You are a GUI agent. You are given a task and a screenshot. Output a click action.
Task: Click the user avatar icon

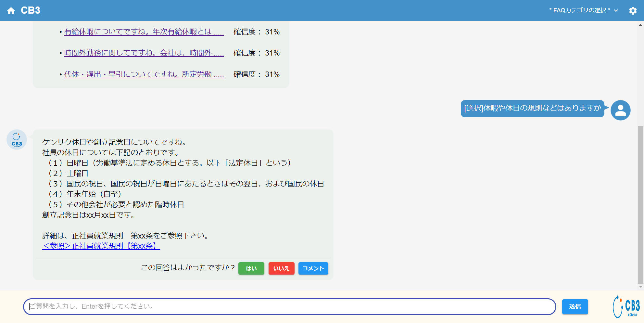(x=620, y=110)
